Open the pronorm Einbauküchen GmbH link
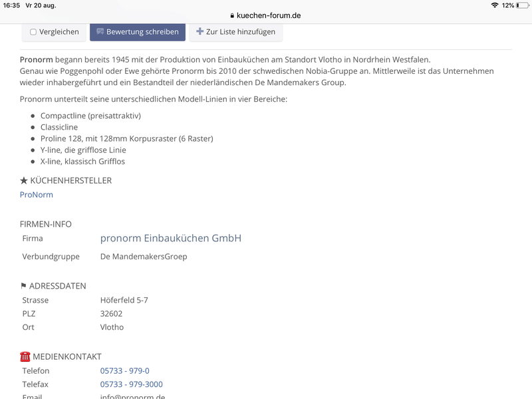 pyautogui.click(x=171, y=238)
